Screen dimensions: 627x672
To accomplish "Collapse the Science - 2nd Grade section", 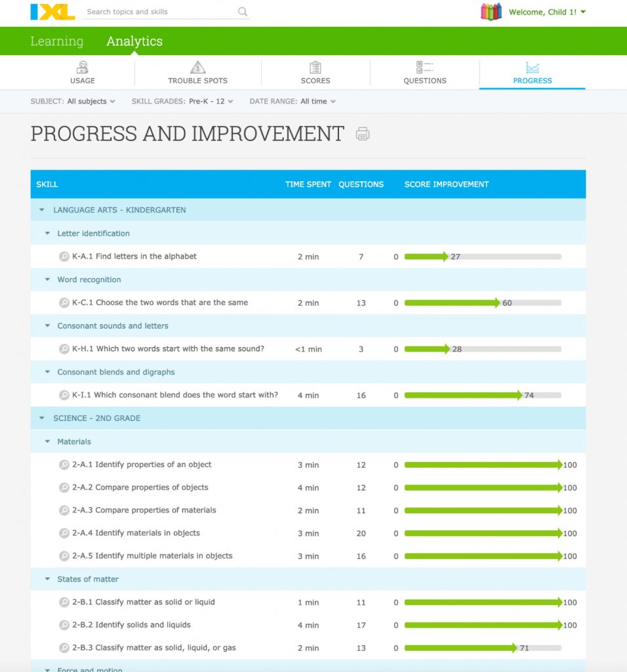I will [x=41, y=418].
